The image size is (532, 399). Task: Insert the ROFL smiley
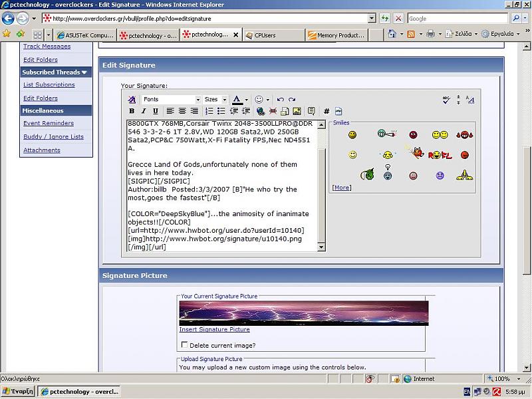point(440,156)
